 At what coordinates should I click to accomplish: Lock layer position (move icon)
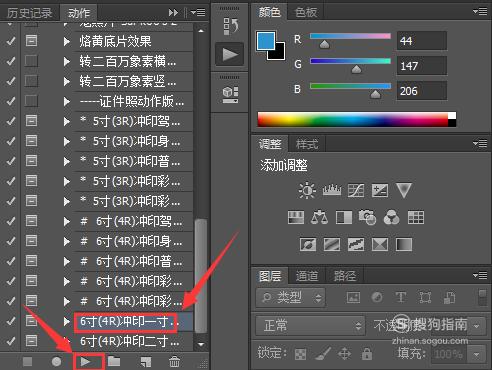click(x=344, y=354)
